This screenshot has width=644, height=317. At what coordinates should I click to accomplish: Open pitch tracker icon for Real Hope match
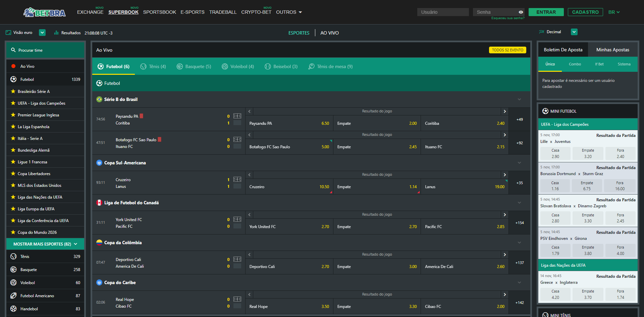237,299
